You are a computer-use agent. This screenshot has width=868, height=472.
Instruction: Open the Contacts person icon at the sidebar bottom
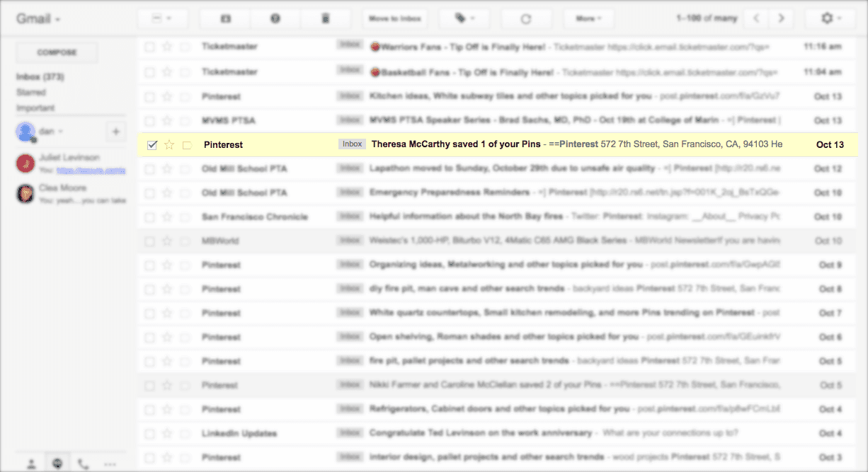(x=31, y=464)
